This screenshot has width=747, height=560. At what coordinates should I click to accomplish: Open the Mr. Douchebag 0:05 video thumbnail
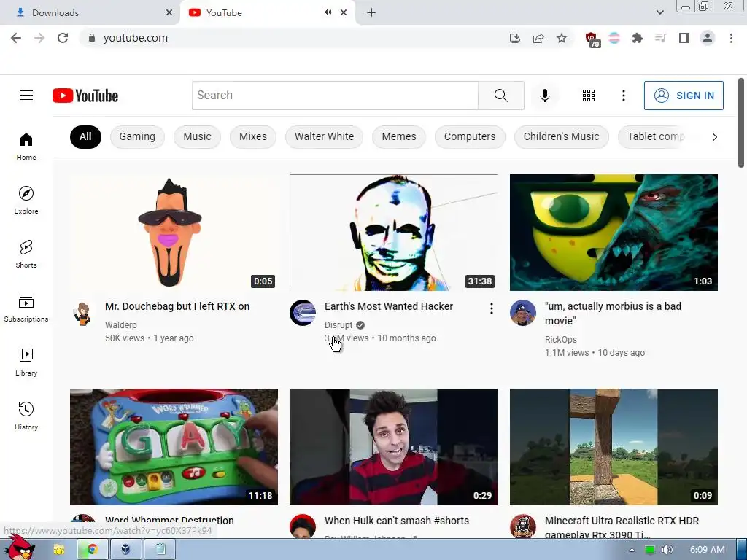[x=174, y=233]
